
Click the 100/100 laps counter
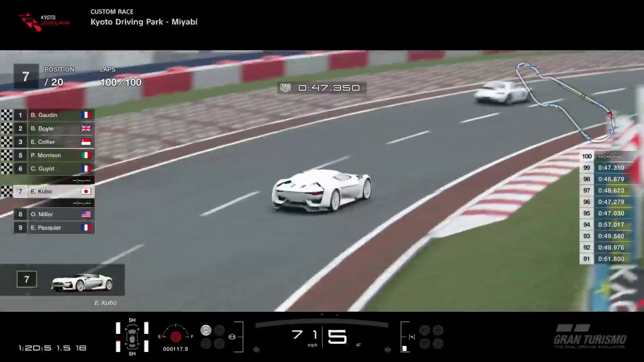121,82
